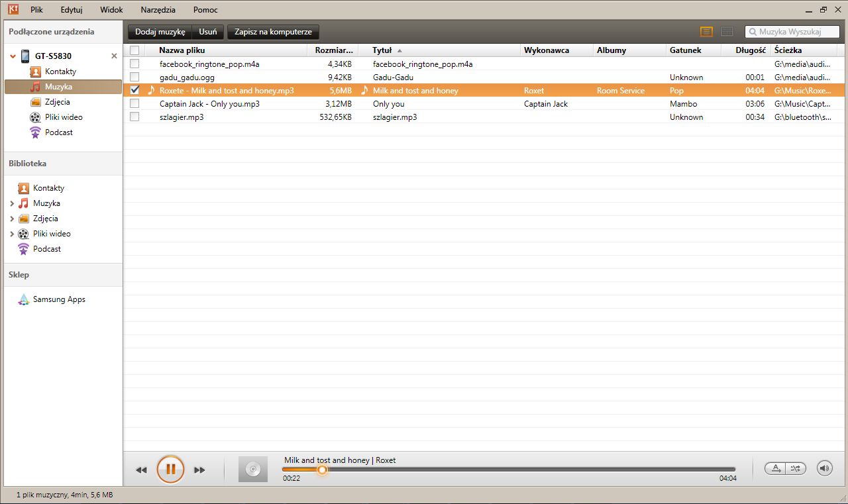The image size is (848, 504).
Task: Click the search magnifier icon
Action: coord(753,32)
